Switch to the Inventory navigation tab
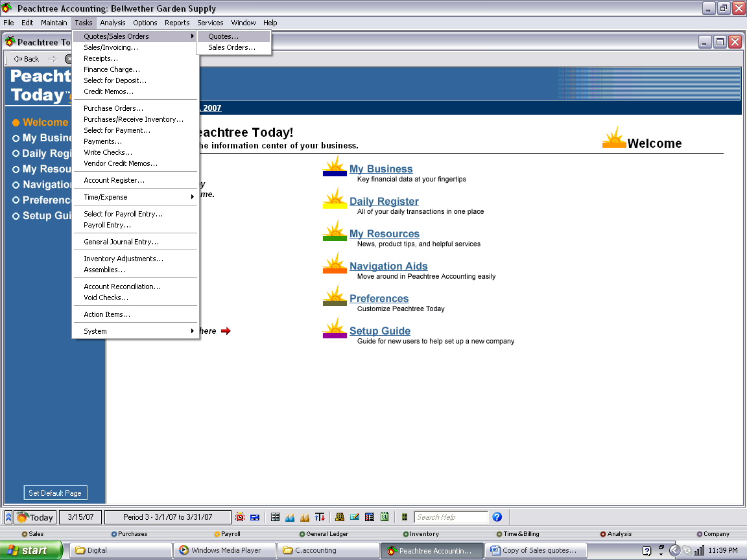 pos(421,534)
